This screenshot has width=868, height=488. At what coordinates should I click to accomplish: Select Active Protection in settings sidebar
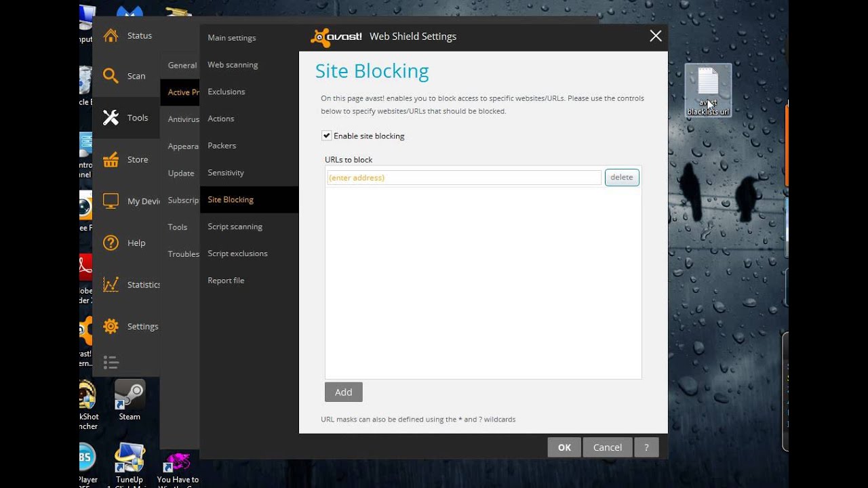click(x=180, y=92)
